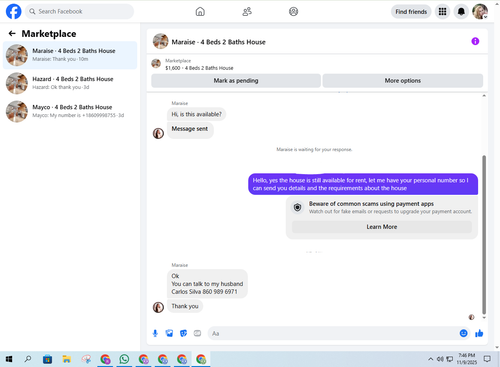Viewport: 500px width, 367px height.
Task: Open Microsoft Store from the taskbar
Action: pos(47,359)
